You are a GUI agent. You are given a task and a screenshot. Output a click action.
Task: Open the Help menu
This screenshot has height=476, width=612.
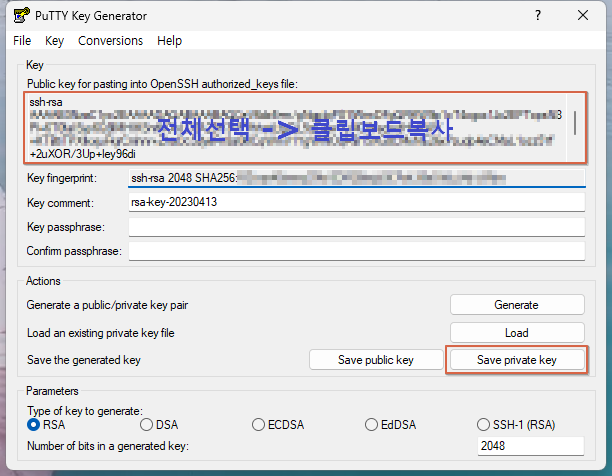pyautogui.click(x=169, y=41)
